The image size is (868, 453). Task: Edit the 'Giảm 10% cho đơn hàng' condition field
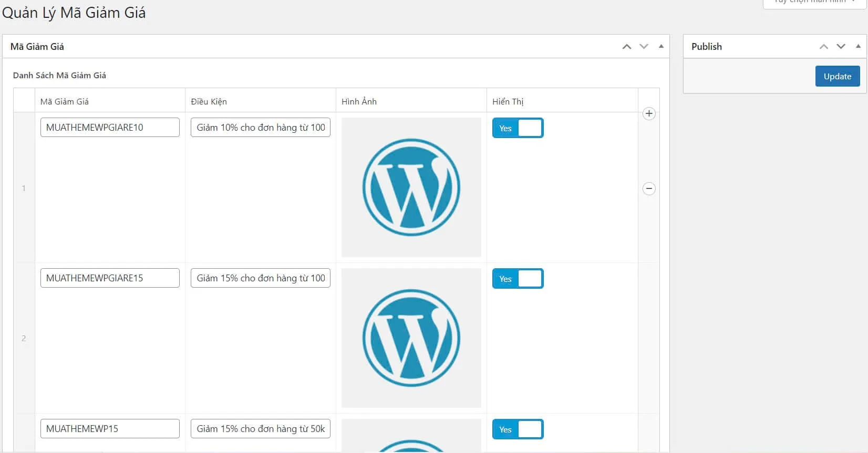[260, 128]
